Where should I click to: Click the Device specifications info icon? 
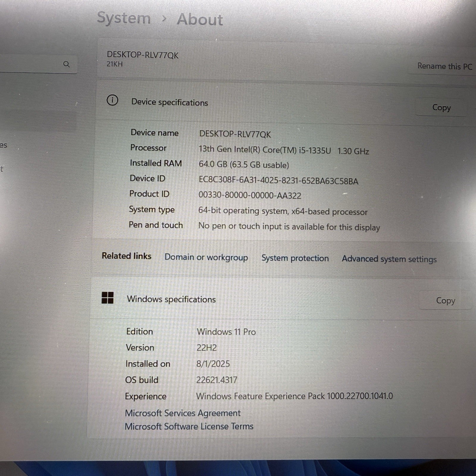[112, 100]
